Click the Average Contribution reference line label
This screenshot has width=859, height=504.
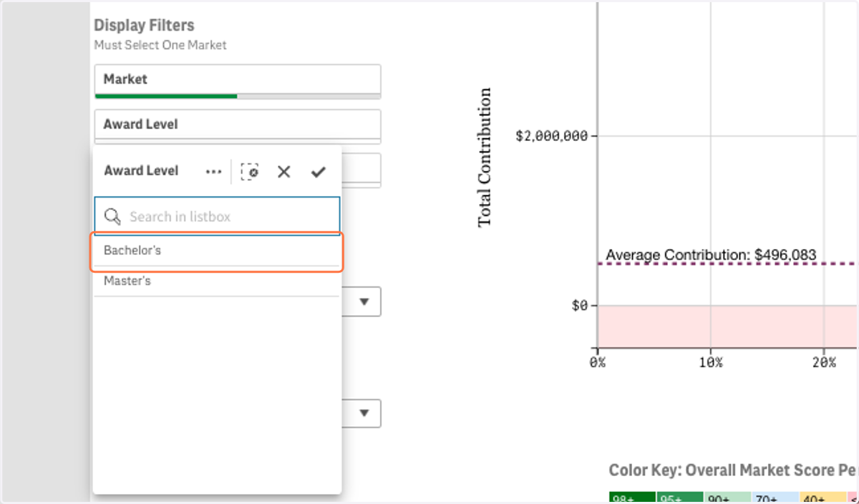coord(711,255)
